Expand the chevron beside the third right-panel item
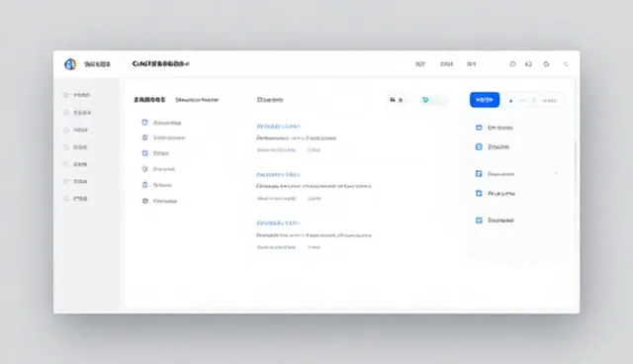Screen dimensions: 633x364 (556, 173)
